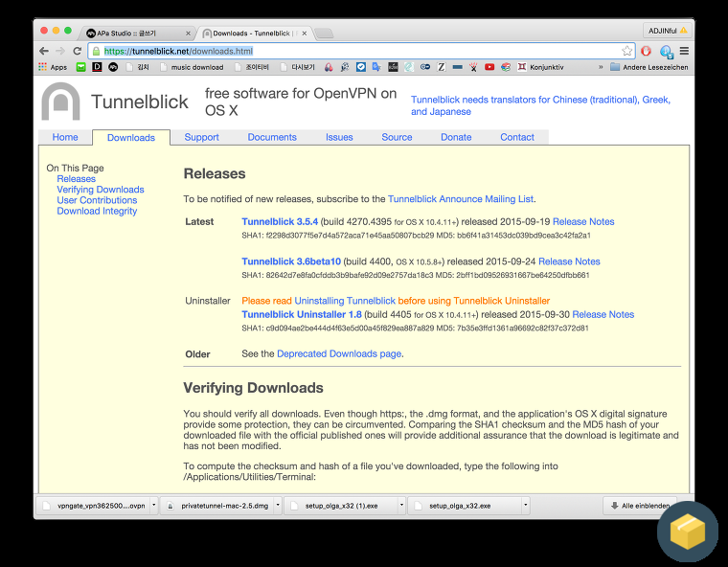Open the music download bookmark

click(x=192, y=67)
